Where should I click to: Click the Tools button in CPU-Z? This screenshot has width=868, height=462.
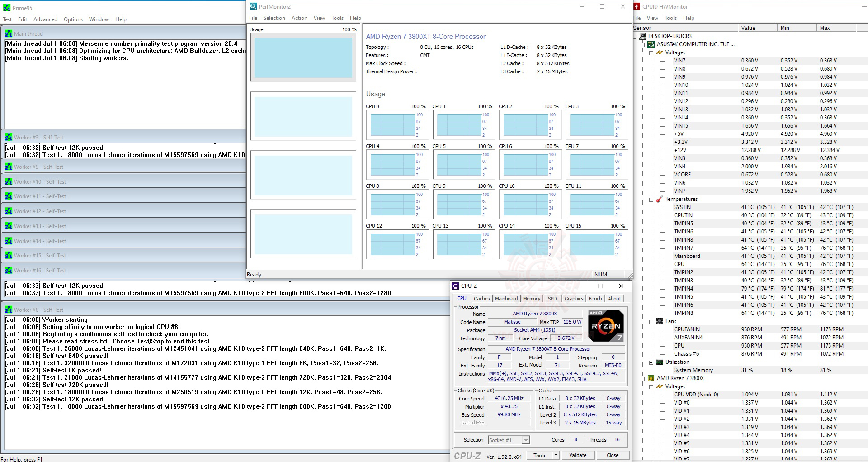[539, 455]
